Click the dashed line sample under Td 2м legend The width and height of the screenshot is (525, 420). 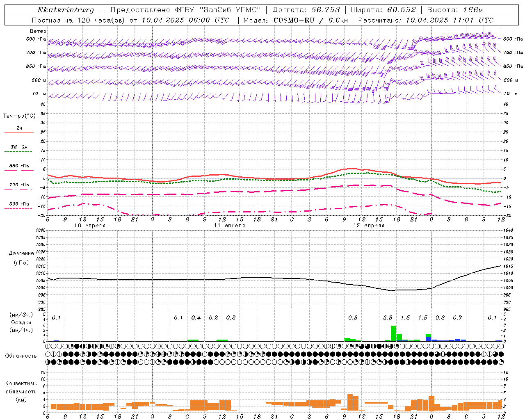(x=18, y=151)
